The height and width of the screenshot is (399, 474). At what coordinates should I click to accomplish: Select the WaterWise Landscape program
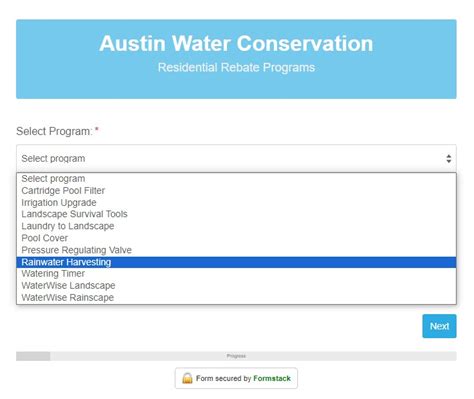[x=236, y=286]
